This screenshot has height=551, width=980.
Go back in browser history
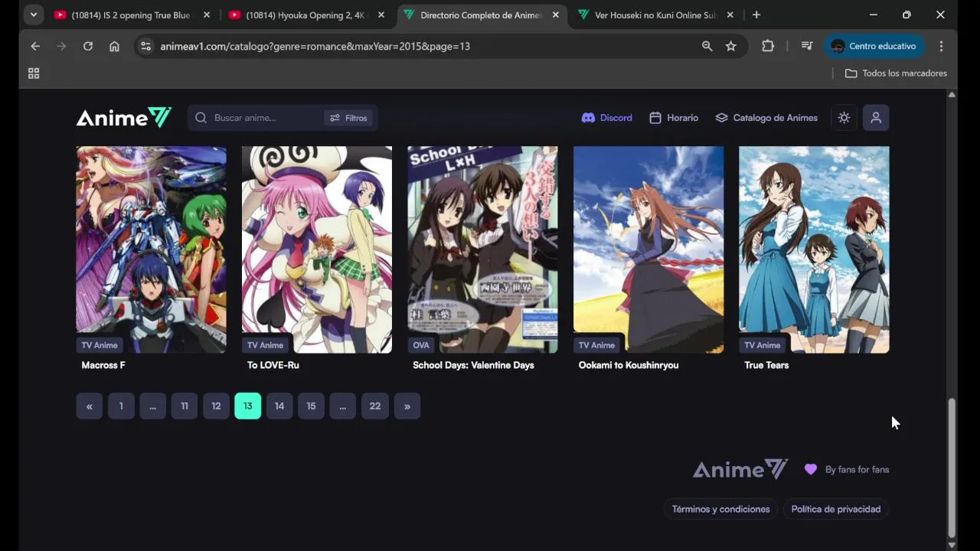[x=35, y=46]
